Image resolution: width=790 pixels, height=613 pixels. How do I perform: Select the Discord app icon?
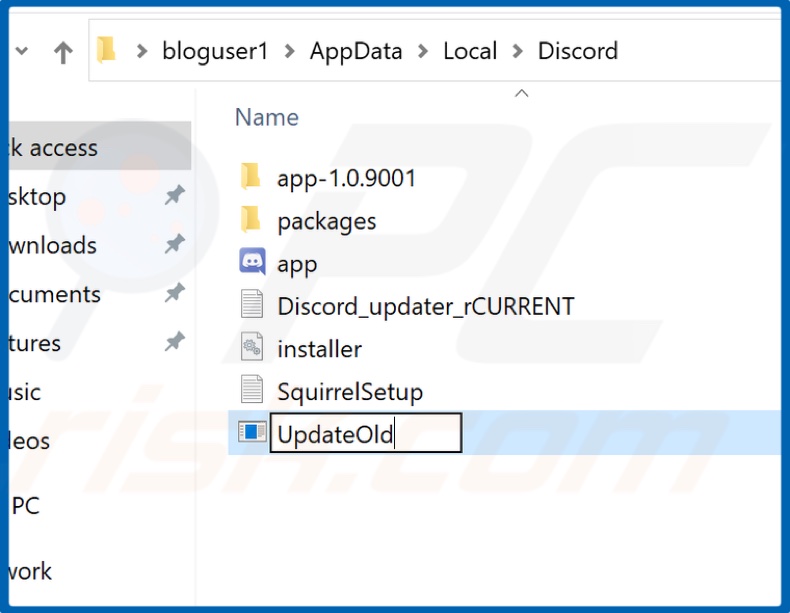pyautogui.click(x=252, y=261)
